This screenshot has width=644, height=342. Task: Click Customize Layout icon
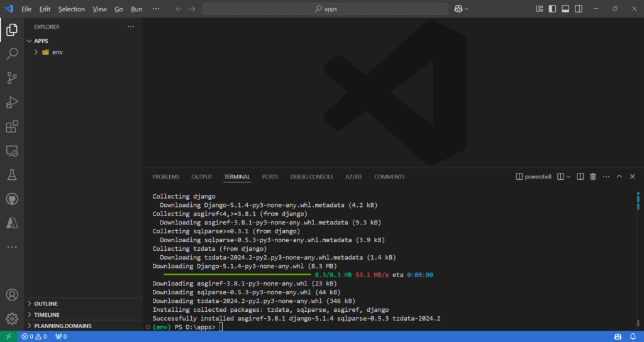tap(539, 9)
